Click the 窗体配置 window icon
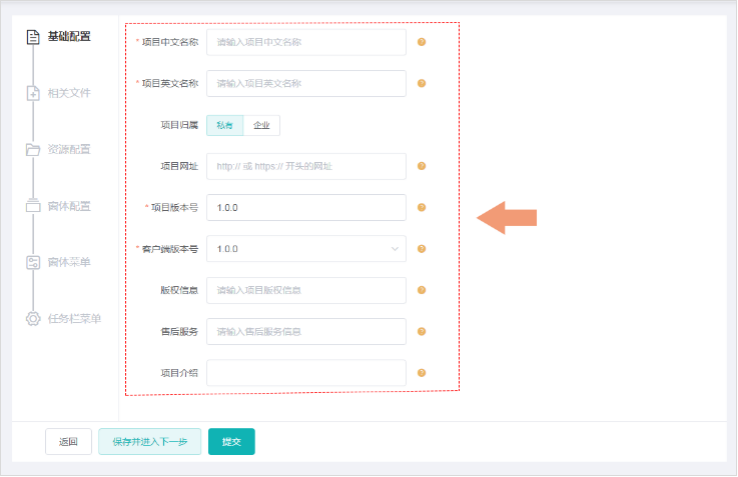This screenshot has width=738, height=477. click(x=33, y=206)
